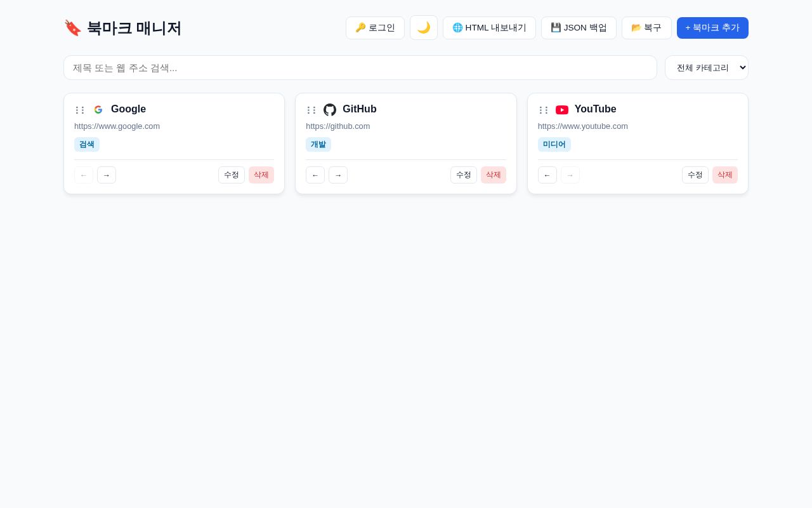Click the https://www.google.com URL text
Viewport: 812px width, 508px height.
(x=117, y=126)
